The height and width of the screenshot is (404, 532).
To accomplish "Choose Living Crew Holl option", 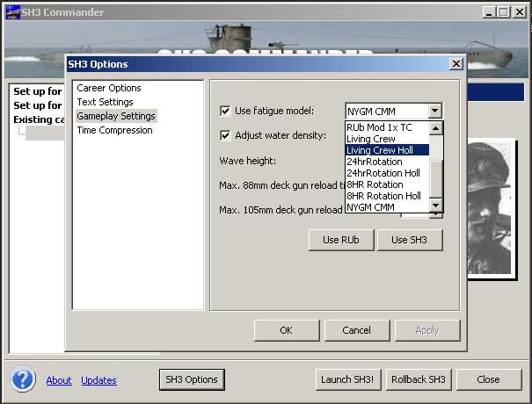I will click(385, 150).
